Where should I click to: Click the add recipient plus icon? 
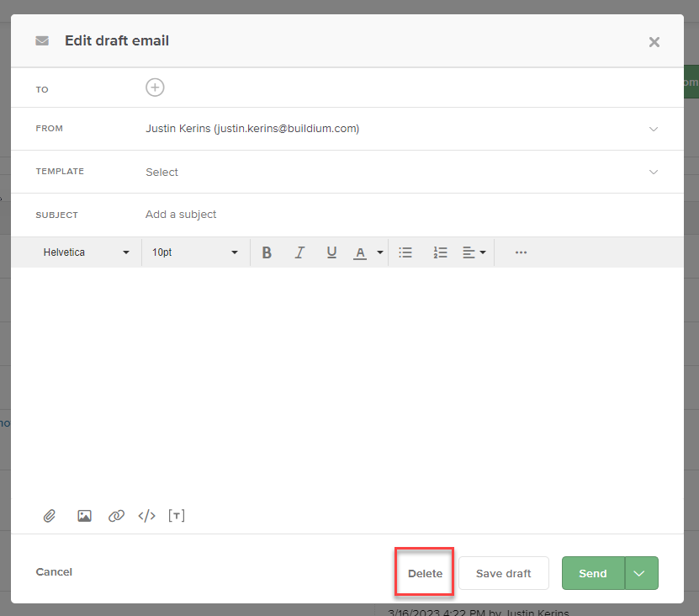[155, 88]
